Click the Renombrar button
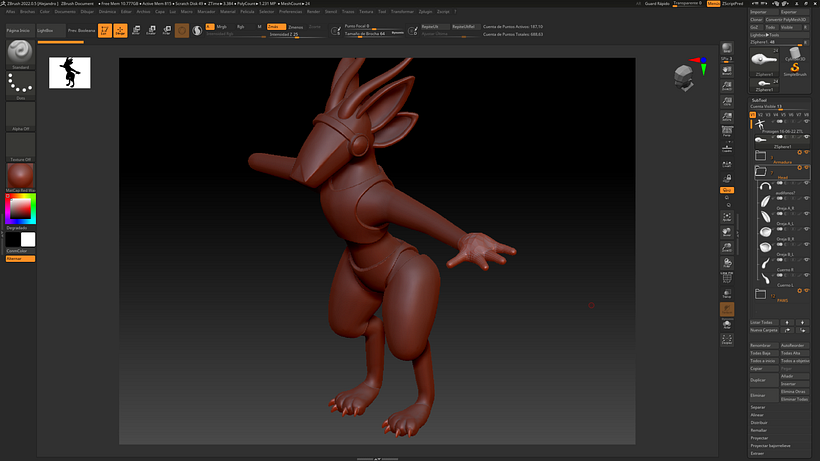Screen dimensions: 820x461 (x=764, y=345)
